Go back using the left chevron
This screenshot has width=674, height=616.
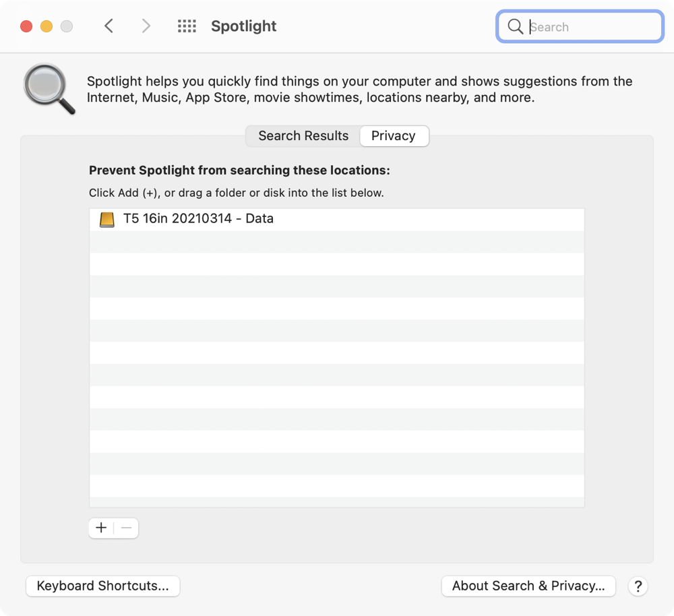tap(109, 26)
